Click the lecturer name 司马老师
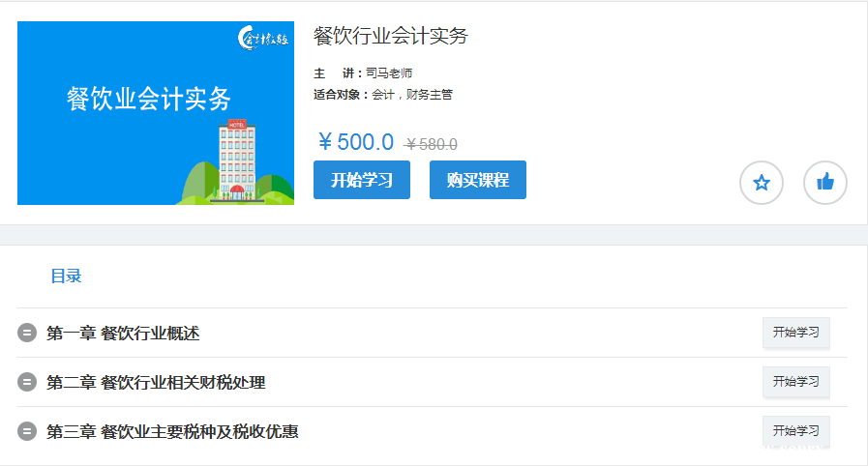This screenshot has width=868, height=466. click(x=389, y=73)
